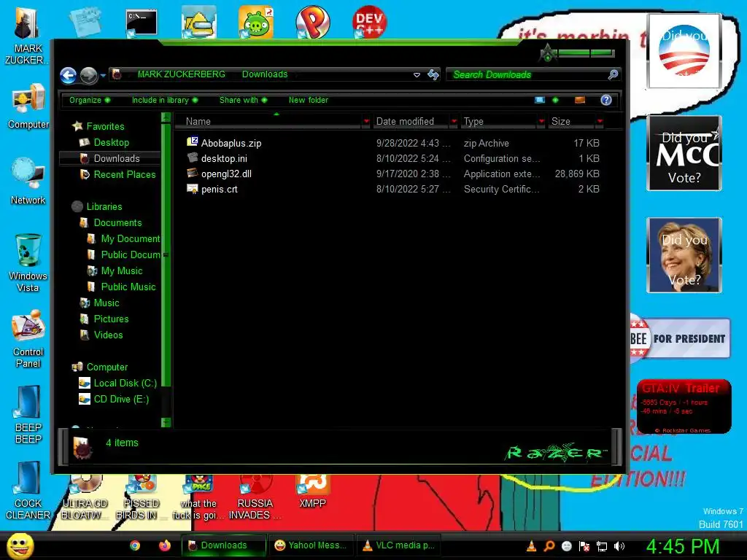Click the navigation pane vertical scrollbar
Viewport: 747px width, 560px height.
(x=166, y=254)
